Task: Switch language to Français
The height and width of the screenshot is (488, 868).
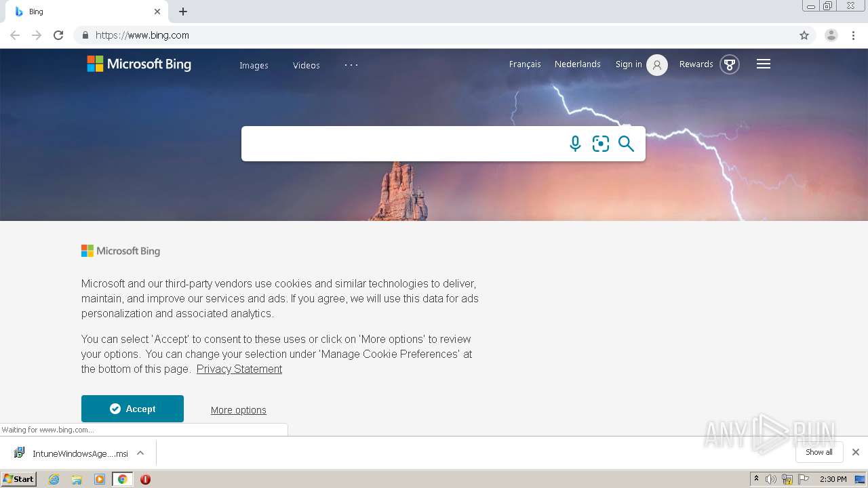Action: point(525,64)
